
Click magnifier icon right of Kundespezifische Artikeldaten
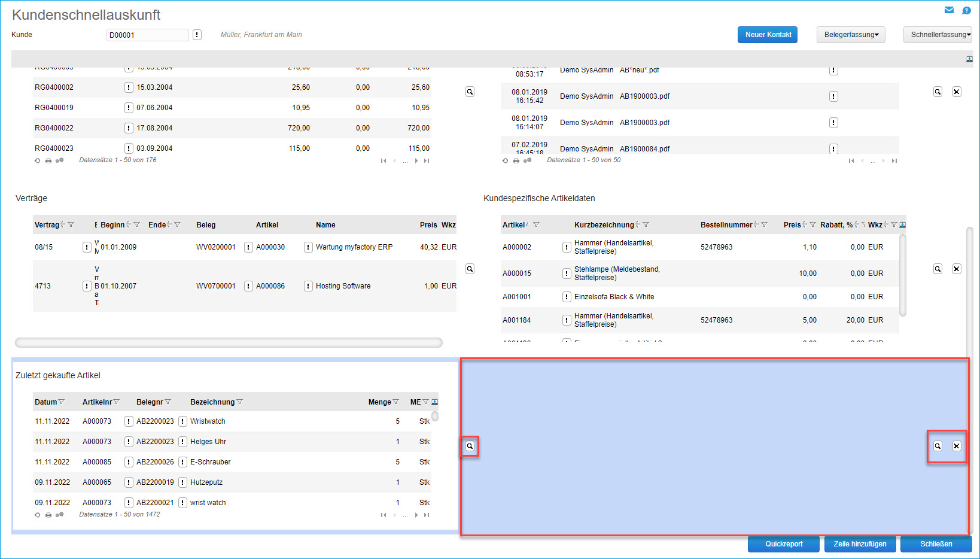tap(938, 269)
